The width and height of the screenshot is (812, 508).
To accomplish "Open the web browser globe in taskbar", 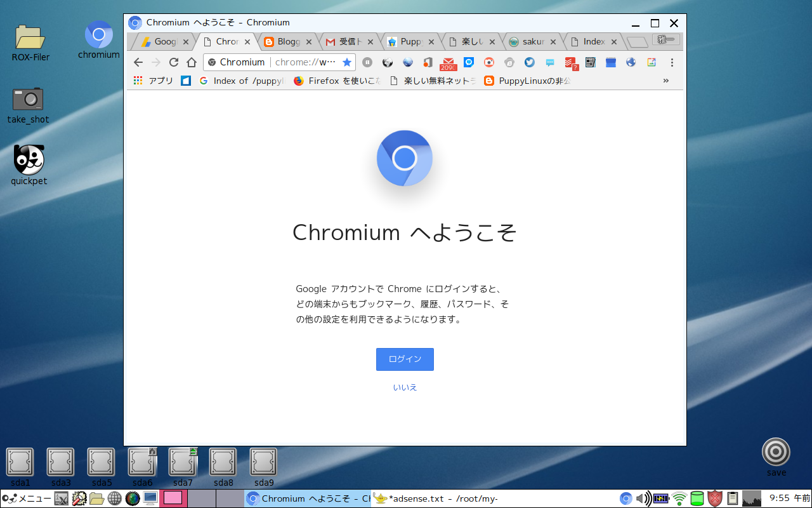I will click(114, 498).
